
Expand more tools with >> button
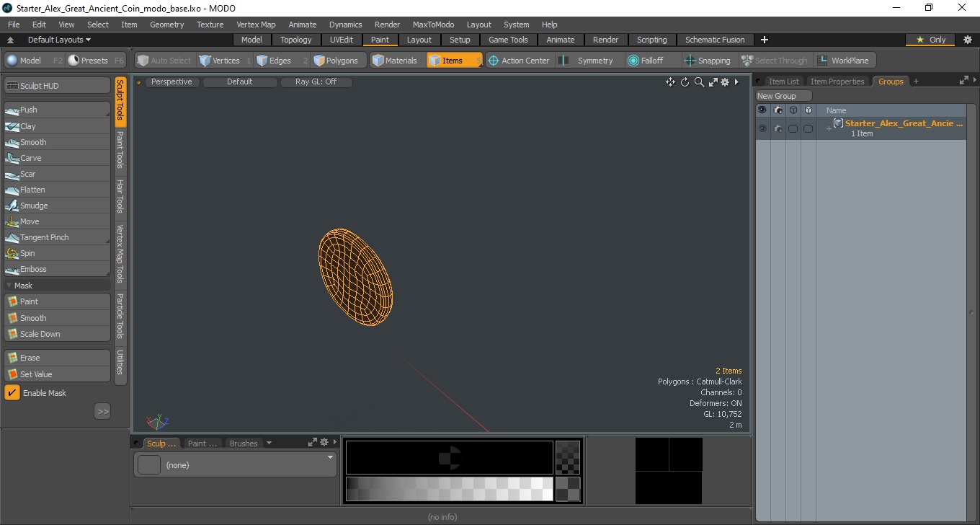[102, 411]
